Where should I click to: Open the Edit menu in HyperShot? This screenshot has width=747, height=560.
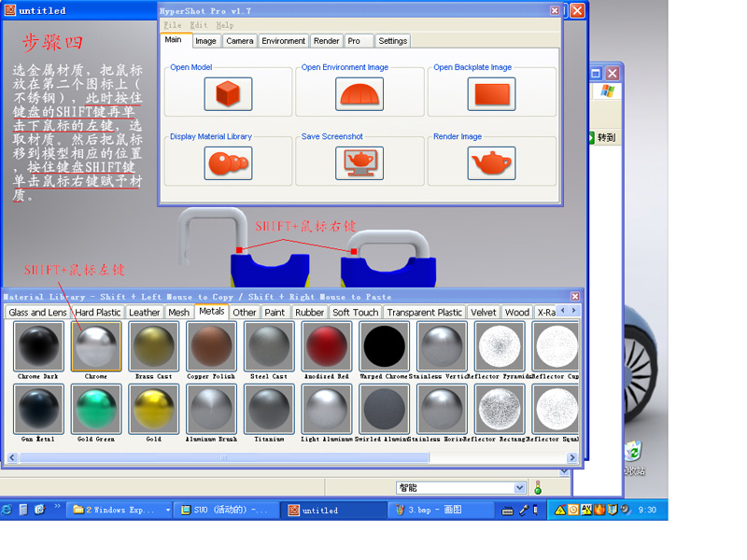point(199,25)
